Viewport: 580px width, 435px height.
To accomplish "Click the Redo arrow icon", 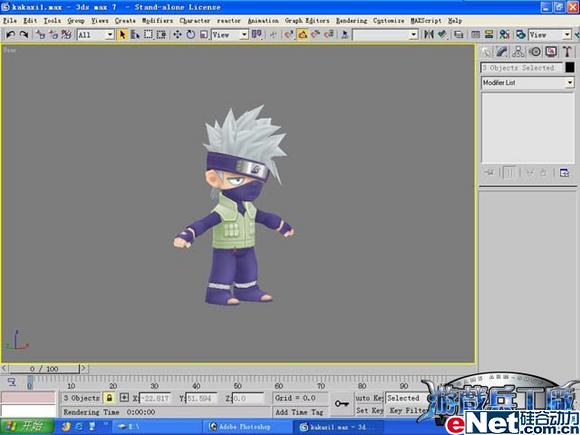I will [x=24, y=35].
